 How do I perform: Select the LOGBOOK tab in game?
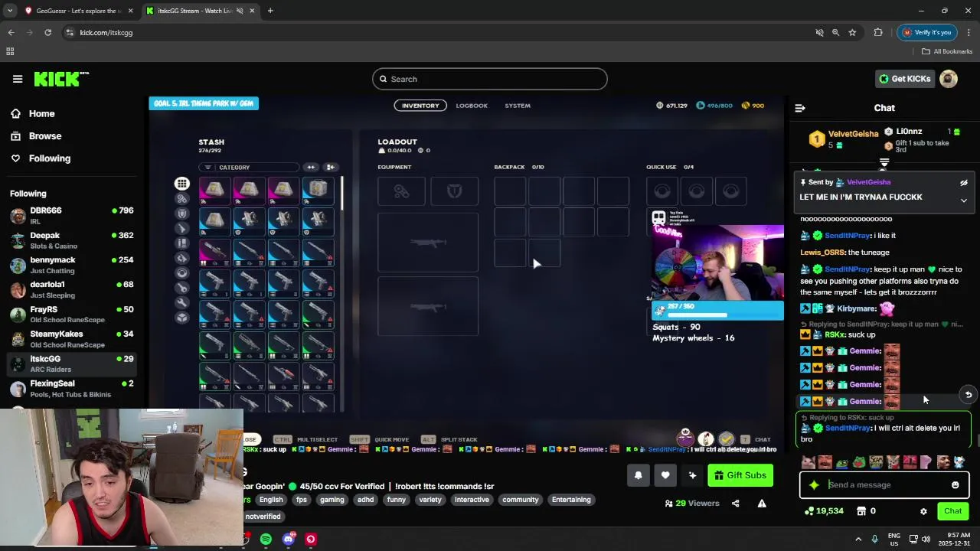pyautogui.click(x=472, y=106)
